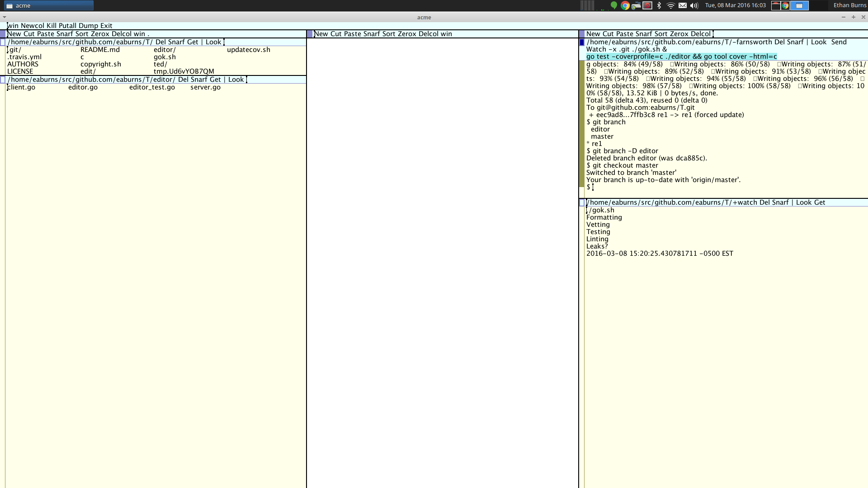868x488 pixels.
Task: Click the left column layout box
Action: pos(3,34)
